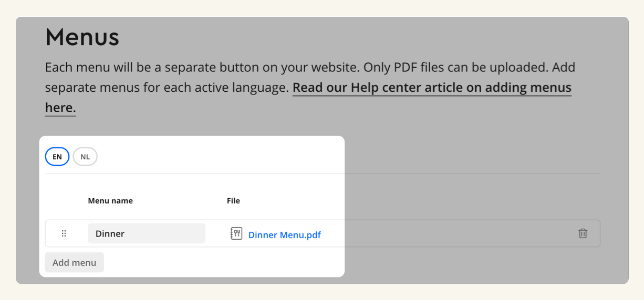
Task: Click the underlined "here." link text
Action: pyautogui.click(x=60, y=108)
